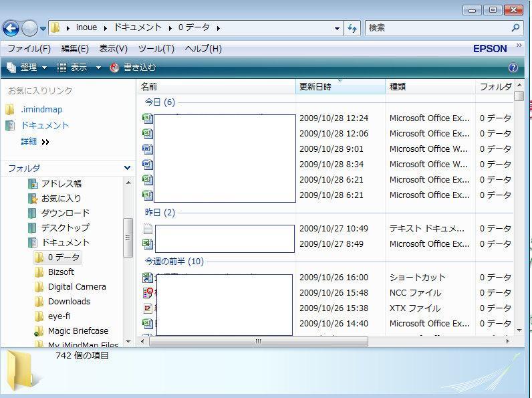Select the Excel file icon dated 2009/10/28 12:24
532x398 pixels.
(x=148, y=118)
